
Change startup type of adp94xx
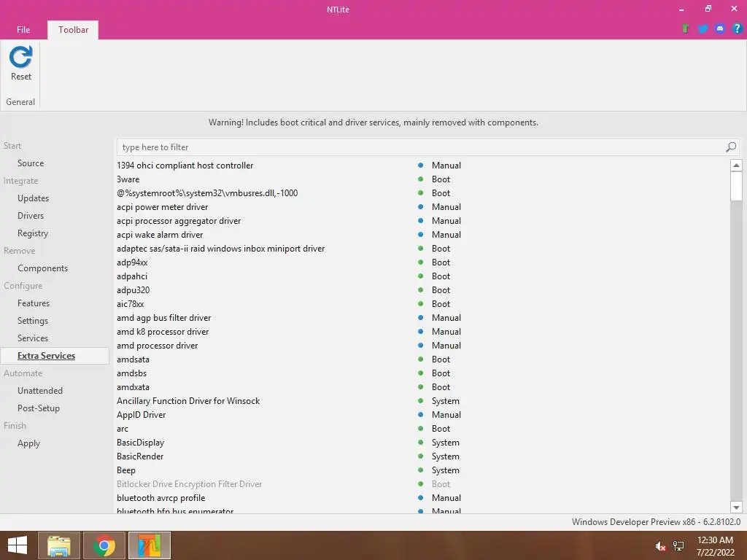tap(441, 262)
